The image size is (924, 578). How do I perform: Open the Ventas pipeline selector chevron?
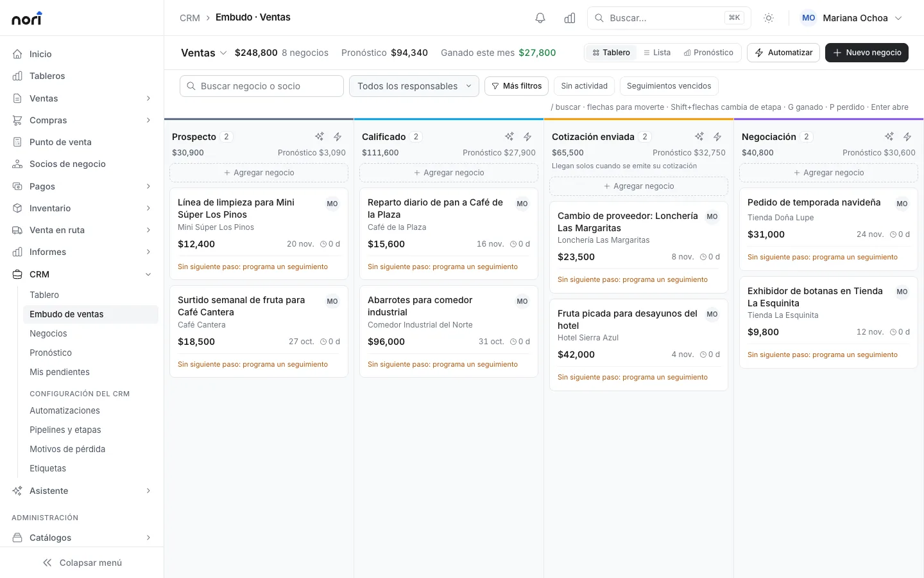pyautogui.click(x=223, y=53)
